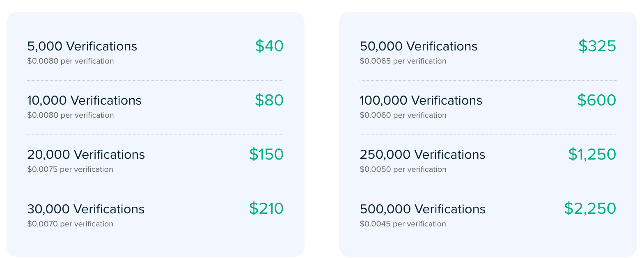Click the $0.0045 per verification rate
The height and width of the screenshot is (258, 644).
(x=403, y=224)
